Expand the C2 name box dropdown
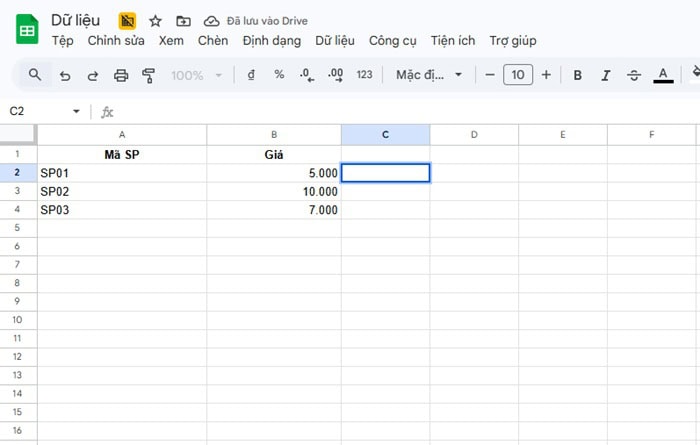The height and width of the screenshot is (445, 700). [x=77, y=111]
